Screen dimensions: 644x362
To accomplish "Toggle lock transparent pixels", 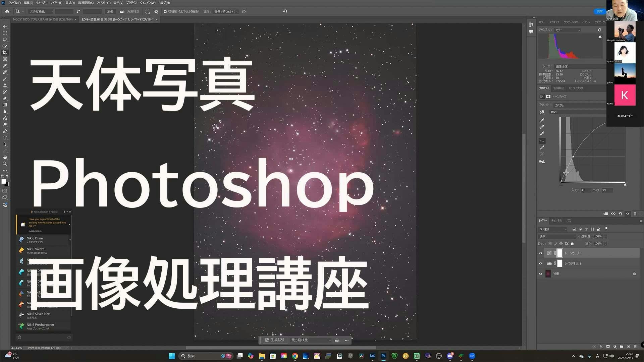I will click(550, 244).
